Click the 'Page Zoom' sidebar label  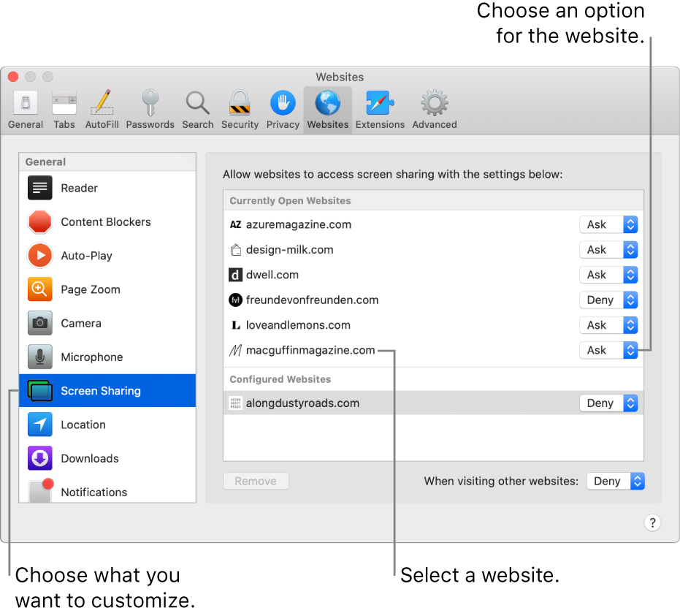pos(91,289)
